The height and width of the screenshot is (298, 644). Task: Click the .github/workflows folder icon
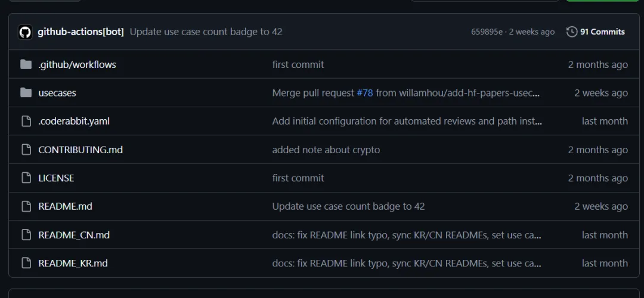tap(26, 64)
